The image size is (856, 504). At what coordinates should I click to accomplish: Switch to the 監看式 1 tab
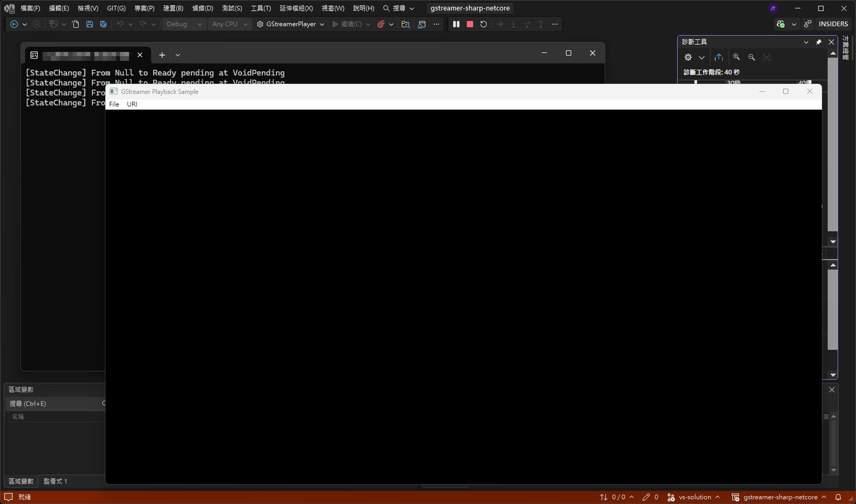coord(55,481)
